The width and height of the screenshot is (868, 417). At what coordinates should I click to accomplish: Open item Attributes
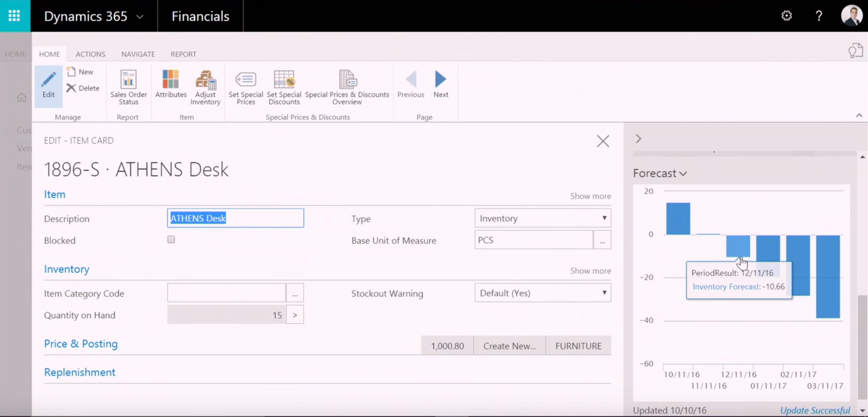(x=171, y=84)
